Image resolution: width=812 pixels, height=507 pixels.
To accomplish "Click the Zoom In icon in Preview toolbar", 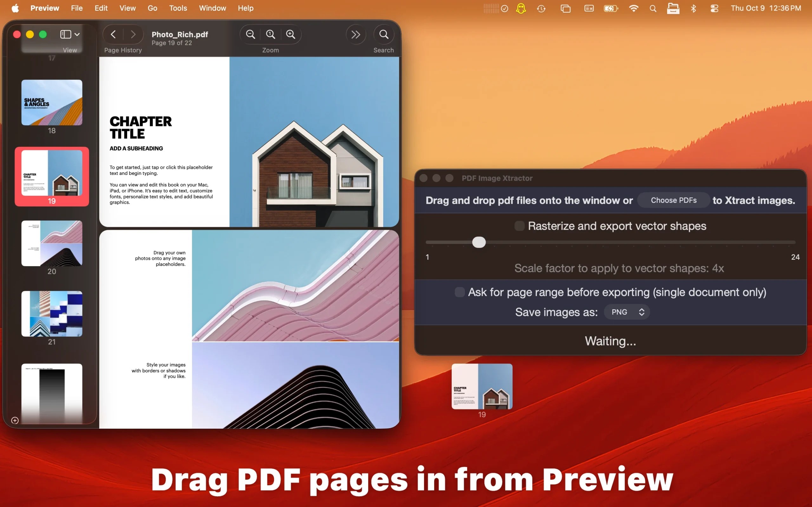I will tap(290, 34).
